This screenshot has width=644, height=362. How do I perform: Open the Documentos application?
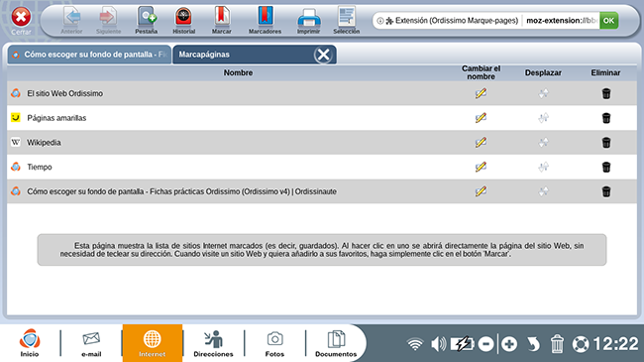336,343
